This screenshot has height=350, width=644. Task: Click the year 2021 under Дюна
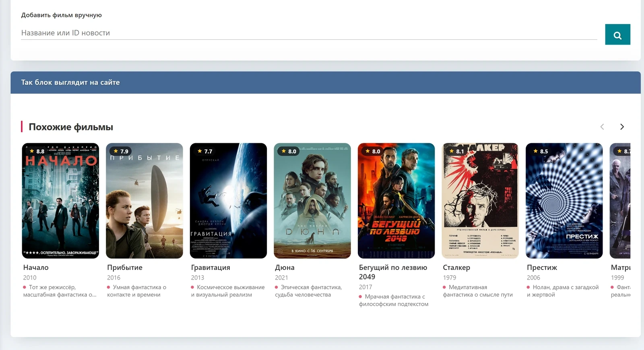point(281,278)
